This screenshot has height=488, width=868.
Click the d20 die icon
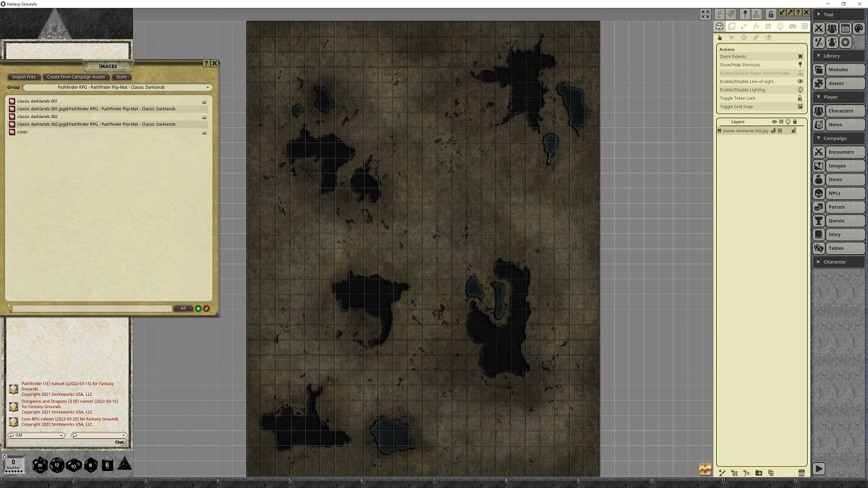click(x=40, y=465)
